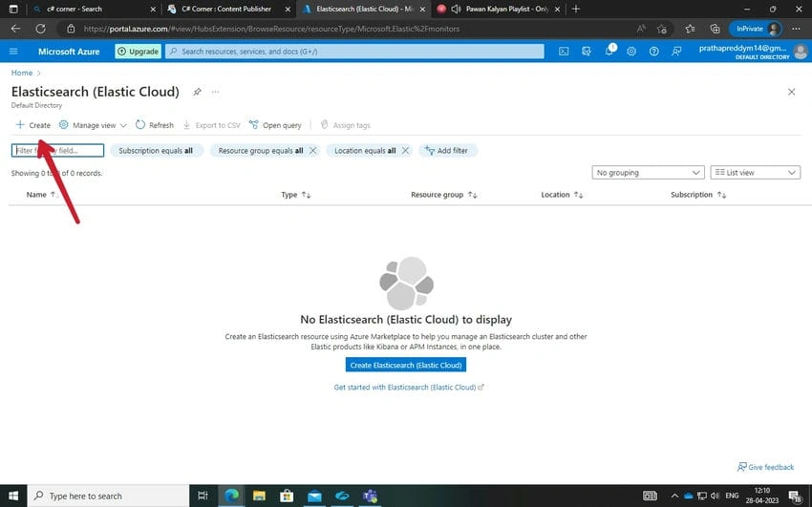Open Mail app from the taskbar
The image size is (812, 507).
pos(314,496)
